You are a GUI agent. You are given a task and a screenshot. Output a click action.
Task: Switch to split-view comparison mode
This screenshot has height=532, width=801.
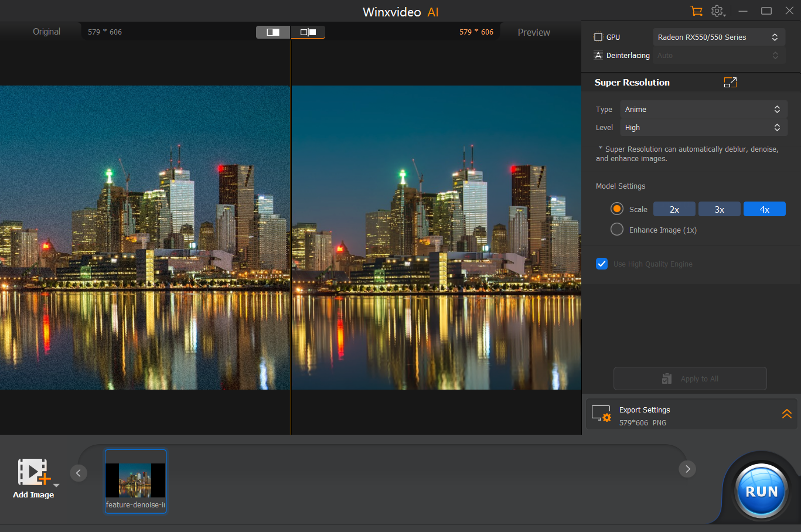click(x=273, y=32)
